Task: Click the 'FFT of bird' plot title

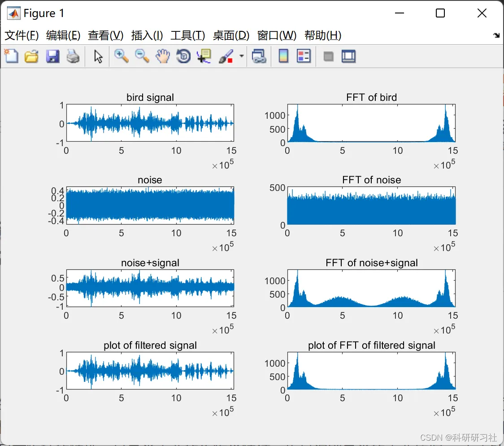Action: 372,97
